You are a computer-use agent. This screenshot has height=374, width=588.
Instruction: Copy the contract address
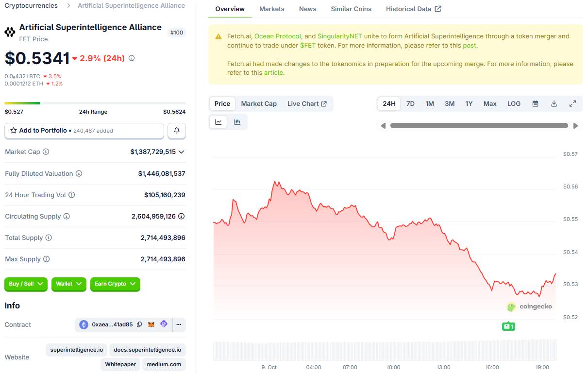pos(139,324)
